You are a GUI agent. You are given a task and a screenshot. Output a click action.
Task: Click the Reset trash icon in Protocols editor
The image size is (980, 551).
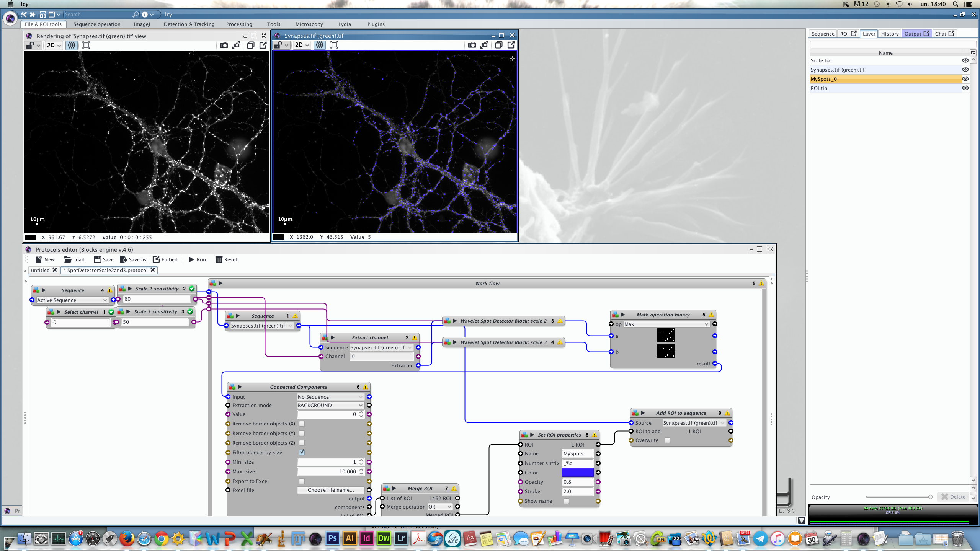(219, 259)
